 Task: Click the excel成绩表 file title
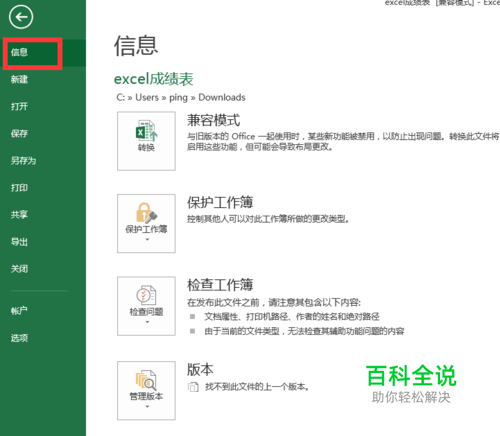click(x=154, y=79)
